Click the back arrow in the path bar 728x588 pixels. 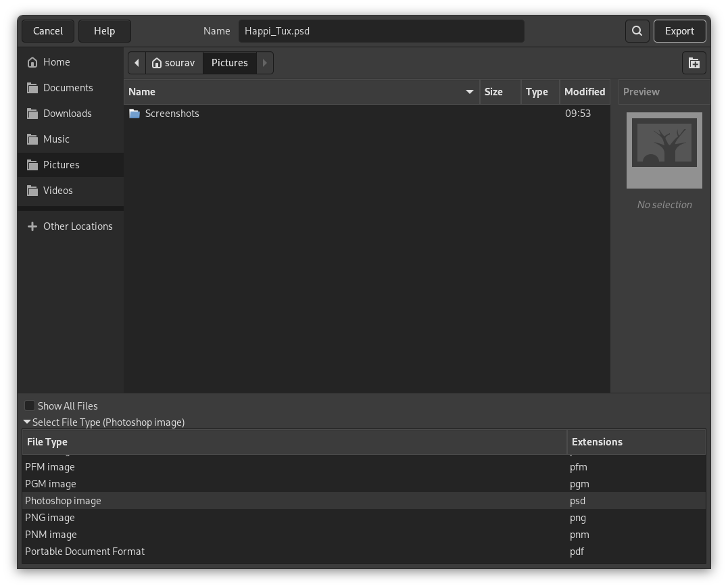137,62
